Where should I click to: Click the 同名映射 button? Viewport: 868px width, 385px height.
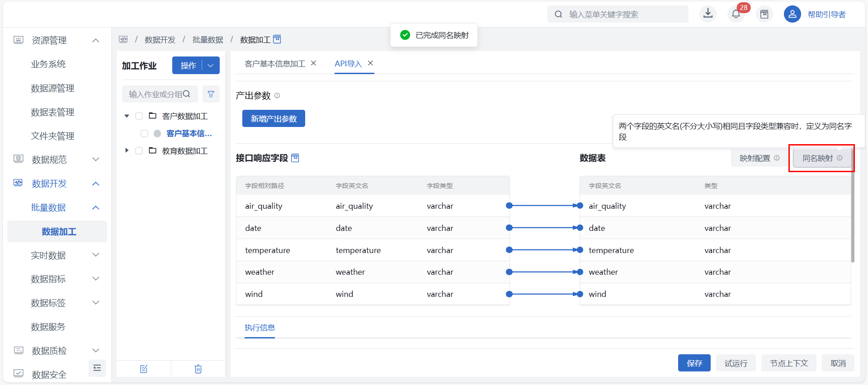pos(822,158)
